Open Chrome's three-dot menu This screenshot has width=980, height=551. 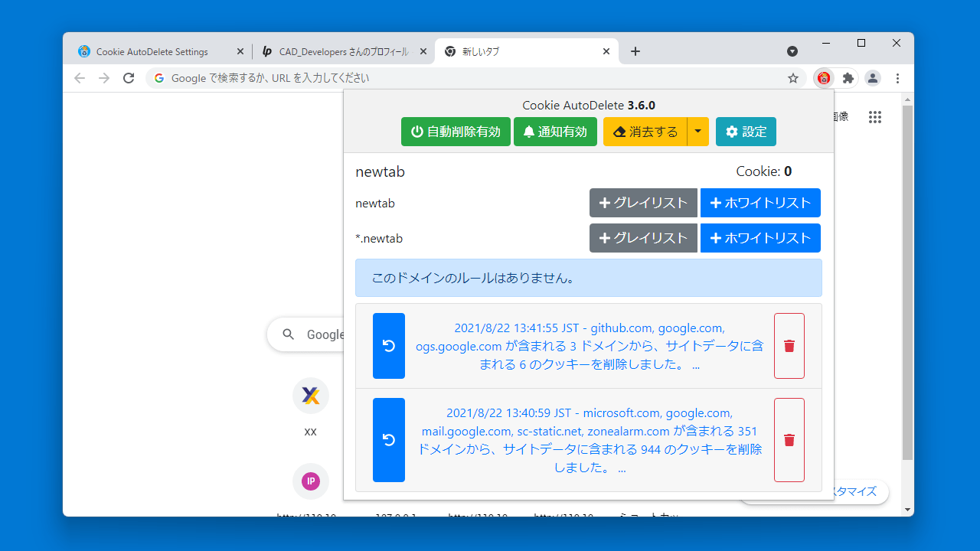point(897,78)
